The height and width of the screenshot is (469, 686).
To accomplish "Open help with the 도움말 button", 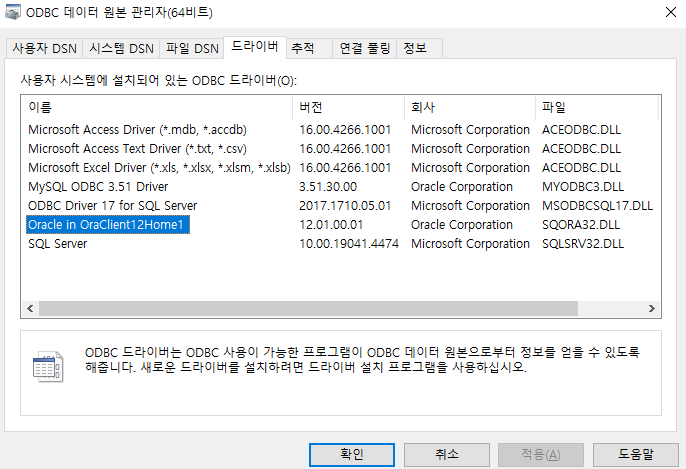I will [x=636, y=455].
